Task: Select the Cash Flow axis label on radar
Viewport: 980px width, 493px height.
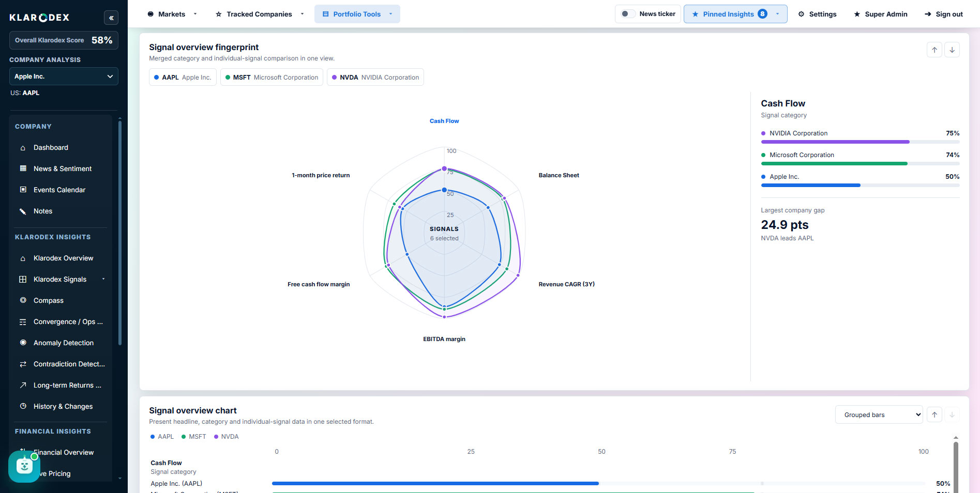Action: point(444,121)
